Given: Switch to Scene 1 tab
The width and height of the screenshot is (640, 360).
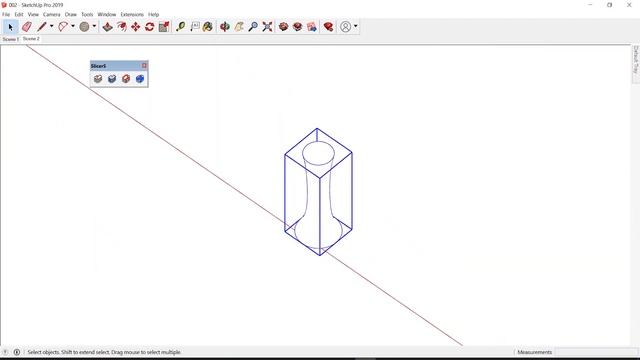Looking at the screenshot, I should [10, 39].
